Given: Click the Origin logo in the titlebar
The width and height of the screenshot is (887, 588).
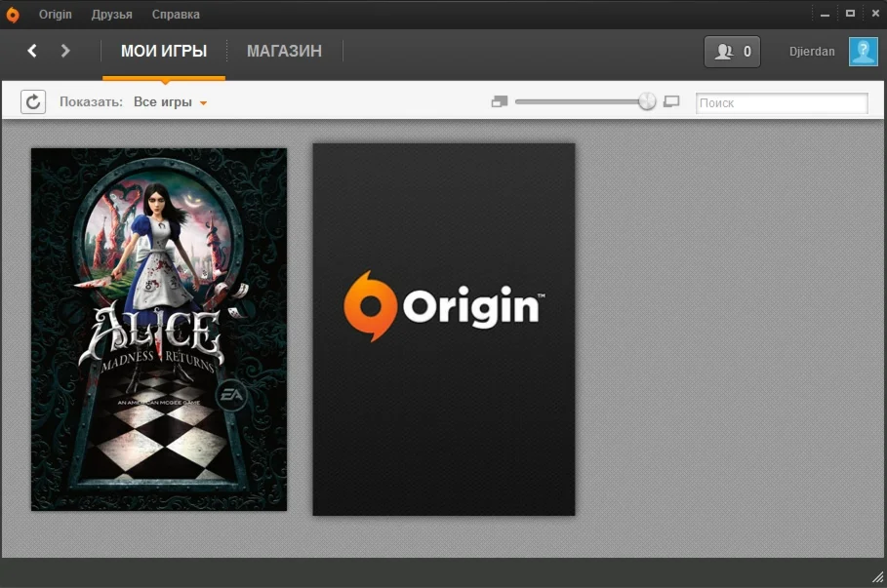Looking at the screenshot, I should click(x=14, y=14).
